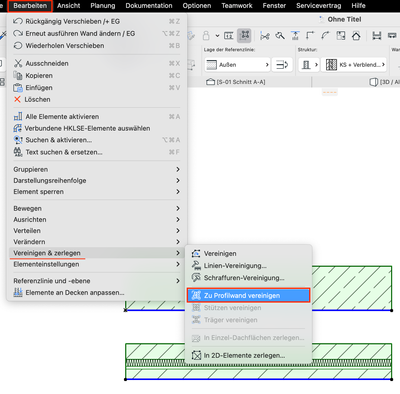This screenshot has height=394, width=400.
Task: Toggle the highlighted four-node grid toolbar button
Action: click(244, 35)
